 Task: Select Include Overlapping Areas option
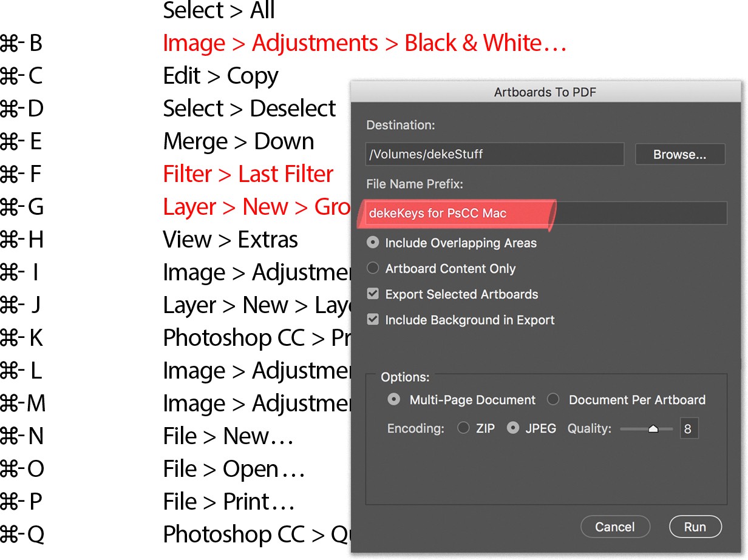click(x=374, y=243)
